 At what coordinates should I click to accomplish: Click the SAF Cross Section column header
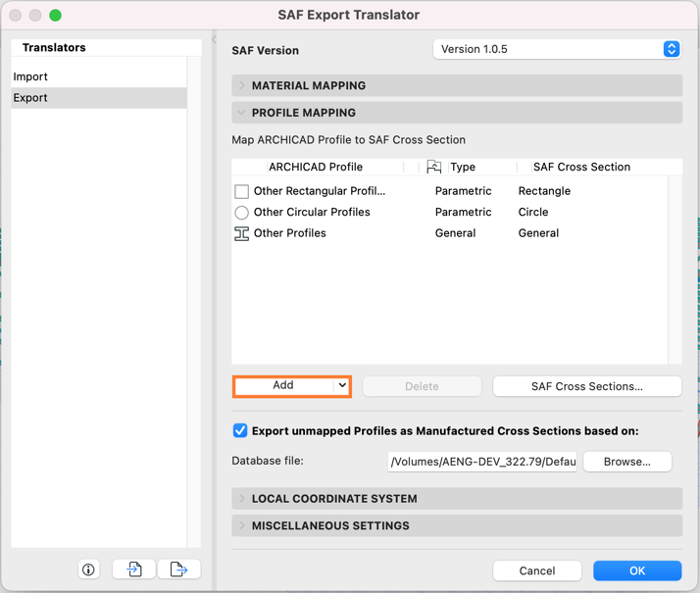(x=581, y=167)
